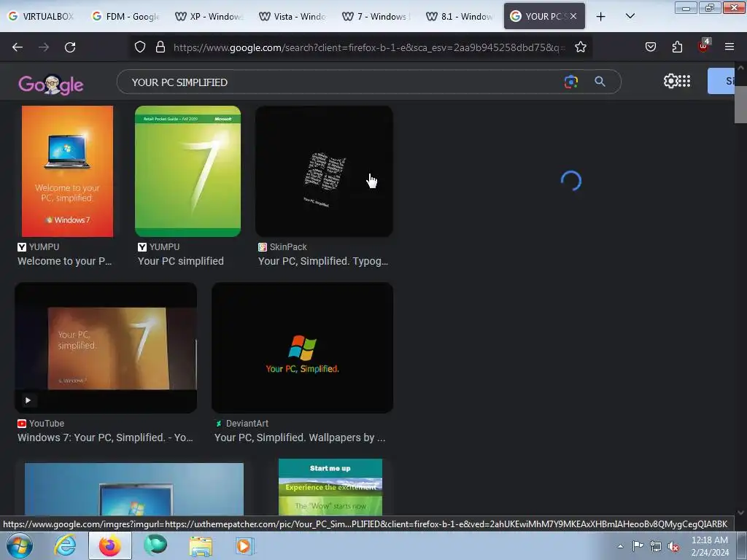Open the Start me up image thumbnail
This screenshot has width=747, height=560.
(x=330, y=487)
